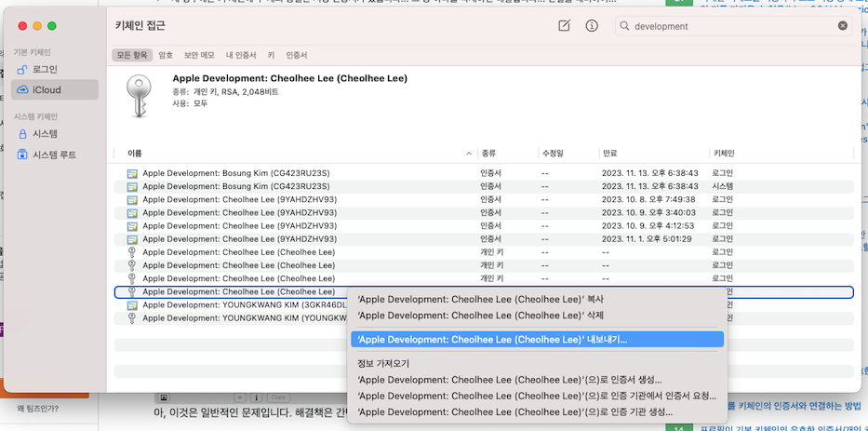The image size is (868, 431).
Task: Switch to the 암호 tab
Action: pos(166,55)
